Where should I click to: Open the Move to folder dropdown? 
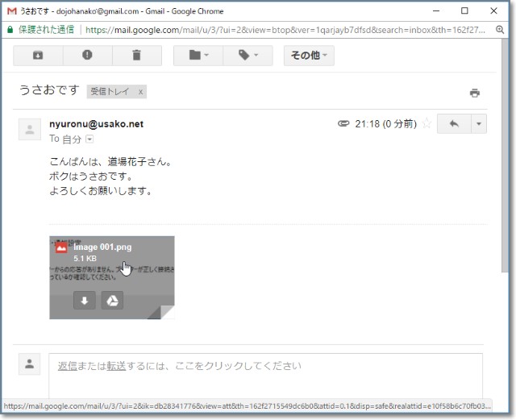198,56
